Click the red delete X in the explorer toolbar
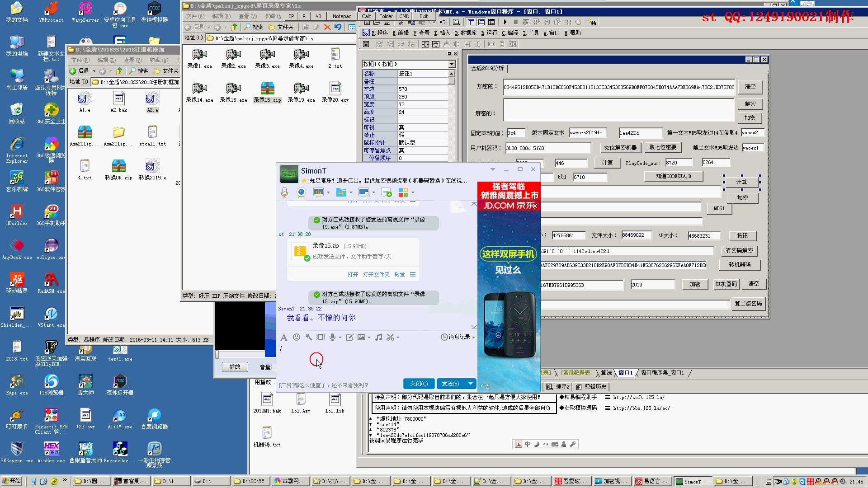This screenshot has height=488, width=868. (x=327, y=27)
